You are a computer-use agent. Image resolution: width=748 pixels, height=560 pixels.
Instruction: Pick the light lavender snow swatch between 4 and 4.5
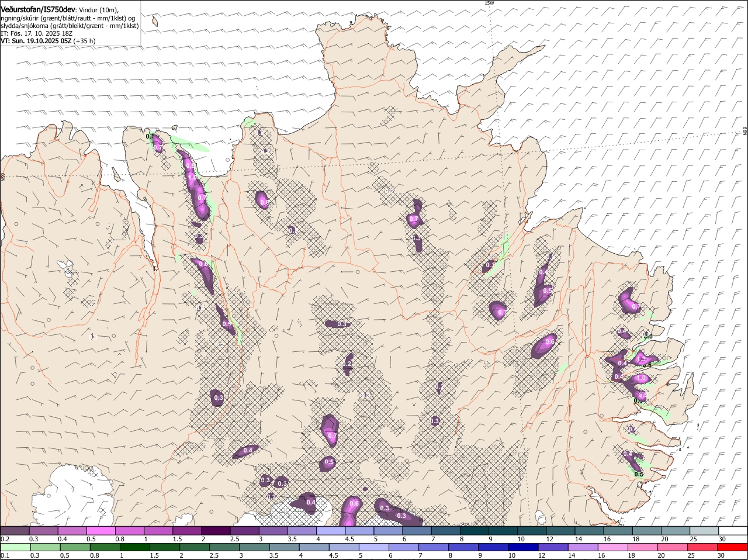click(x=331, y=531)
